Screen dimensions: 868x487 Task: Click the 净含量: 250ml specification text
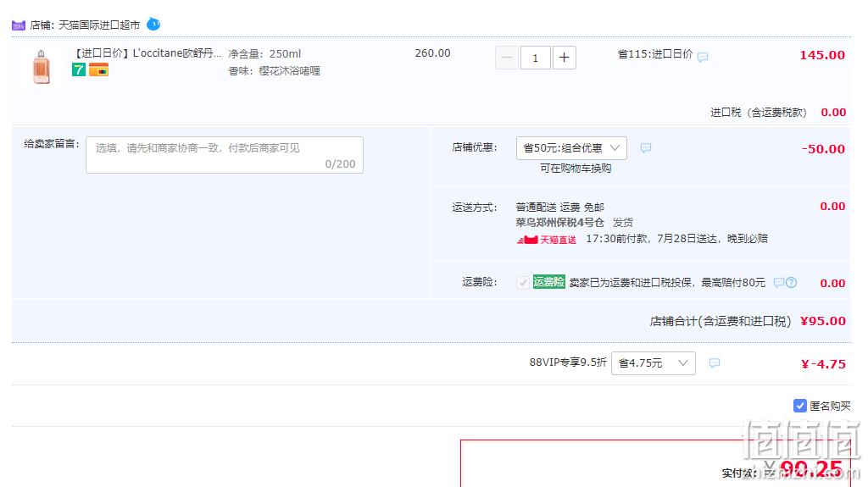click(x=264, y=53)
